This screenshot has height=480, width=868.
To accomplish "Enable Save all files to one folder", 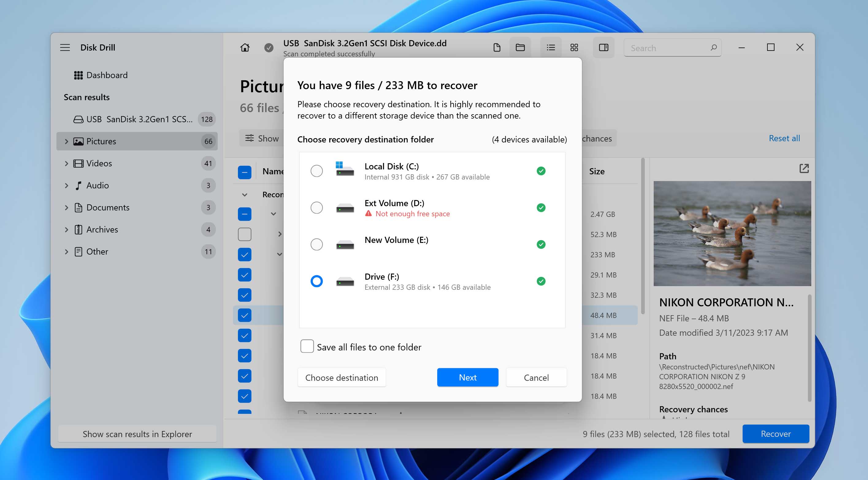I will click(x=307, y=346).
